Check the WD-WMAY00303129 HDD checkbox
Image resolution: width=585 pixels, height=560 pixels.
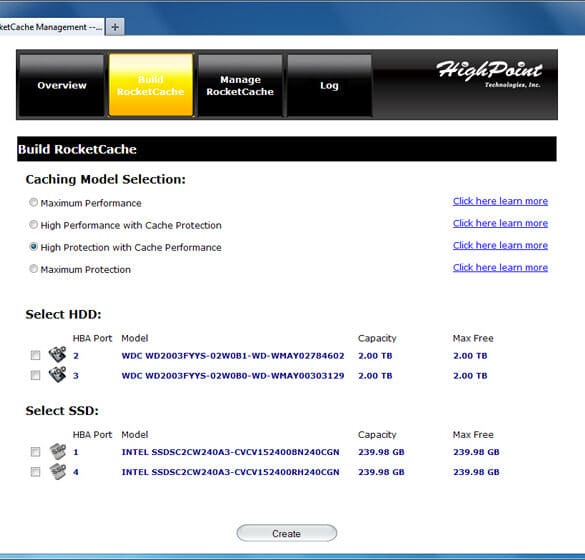click(35, 375)
